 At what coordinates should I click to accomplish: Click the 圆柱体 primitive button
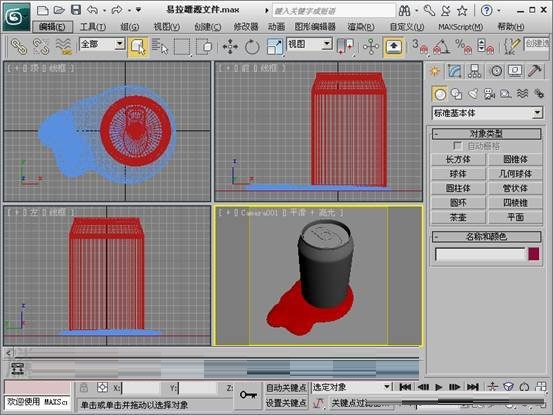pyautogui.click(x=458, y=188)
